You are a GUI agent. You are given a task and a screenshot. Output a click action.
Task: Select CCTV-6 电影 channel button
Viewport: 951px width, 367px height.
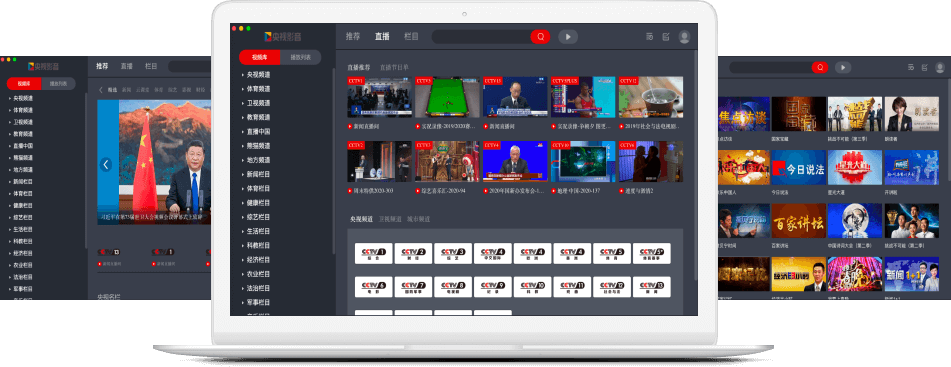[374, 287]
